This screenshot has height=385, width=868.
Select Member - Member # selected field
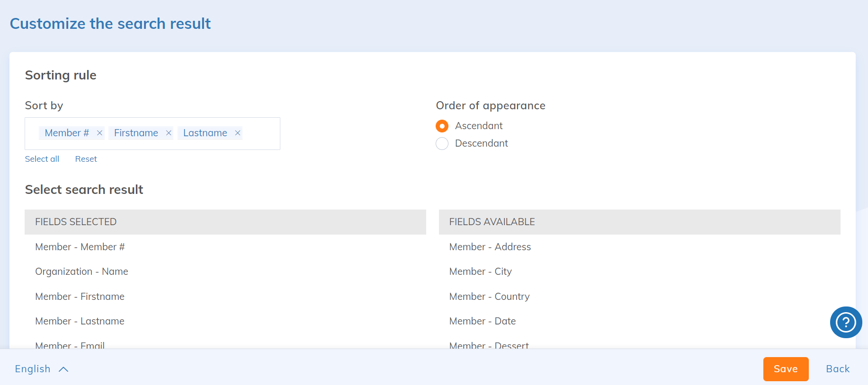tap(80, 247)
